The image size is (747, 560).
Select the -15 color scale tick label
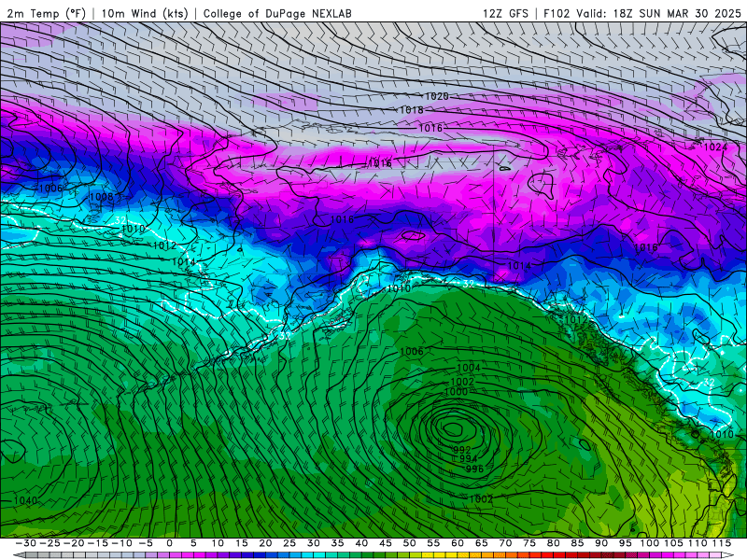97,543
